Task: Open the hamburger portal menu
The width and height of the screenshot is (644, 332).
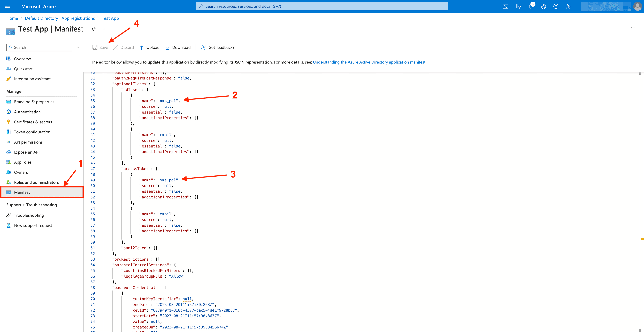Action: (8, 6)
